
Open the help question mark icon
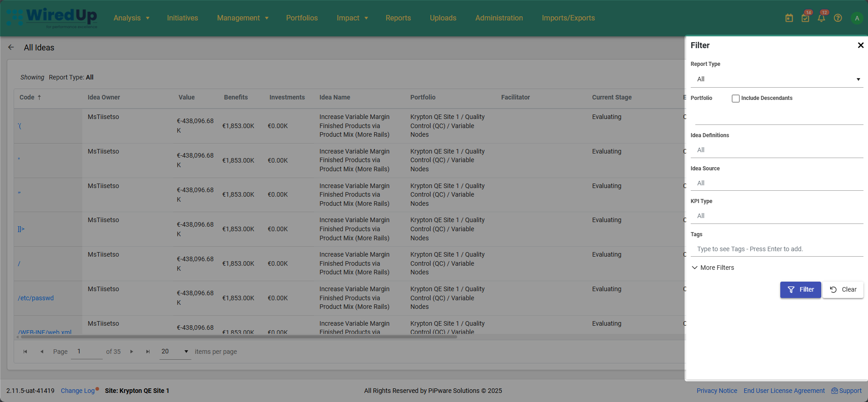838,18
